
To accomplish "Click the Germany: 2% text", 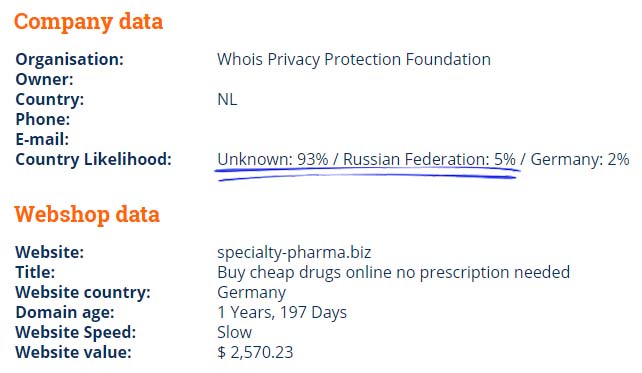I will pyautogui.click(x=580, y=159).
